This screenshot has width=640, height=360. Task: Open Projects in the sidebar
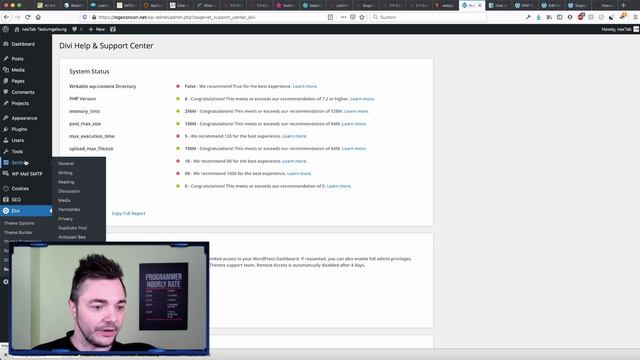coord(20,103)
